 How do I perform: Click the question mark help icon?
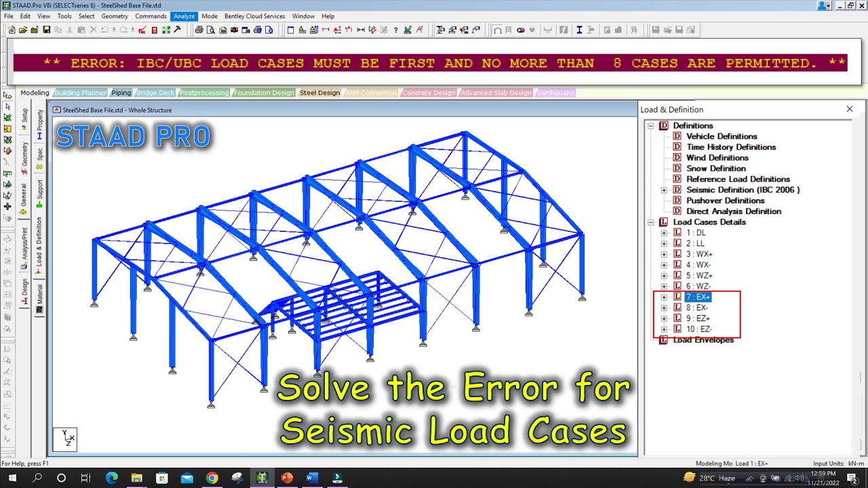click(x=395, y=30)
